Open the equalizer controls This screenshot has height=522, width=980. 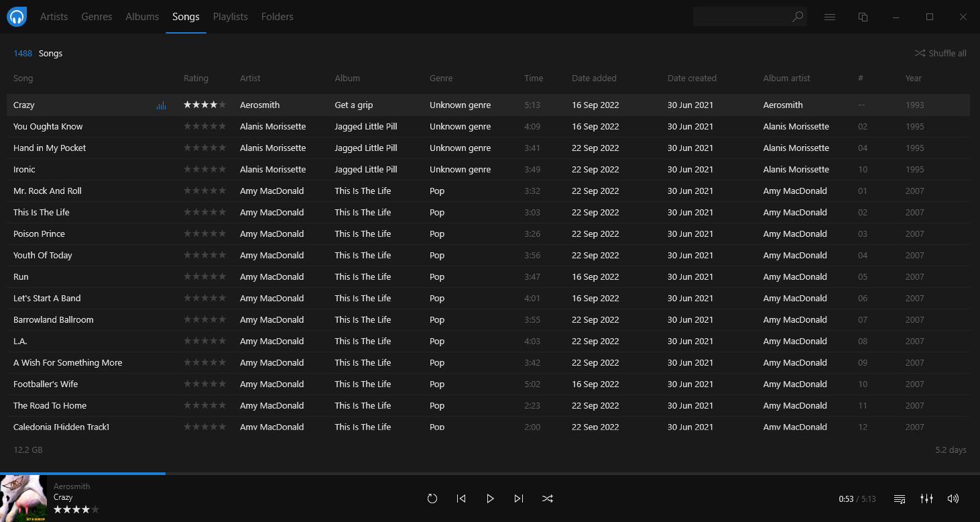[926, 499]
